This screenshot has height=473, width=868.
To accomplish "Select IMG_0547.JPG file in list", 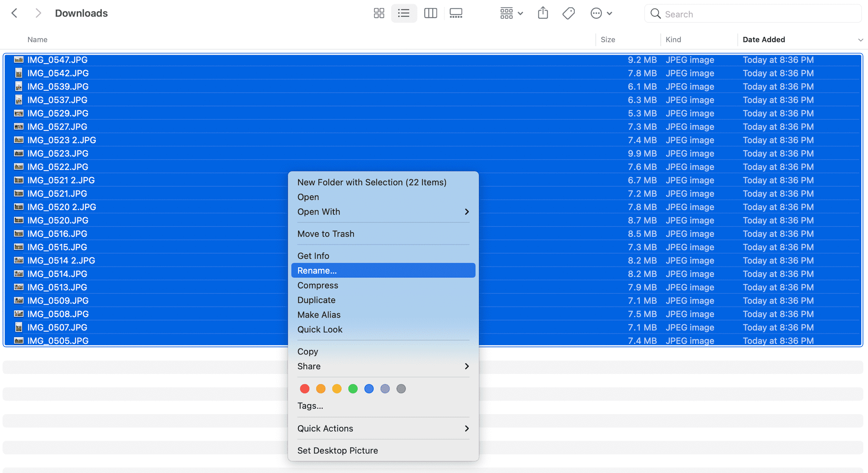I will 58,59.
